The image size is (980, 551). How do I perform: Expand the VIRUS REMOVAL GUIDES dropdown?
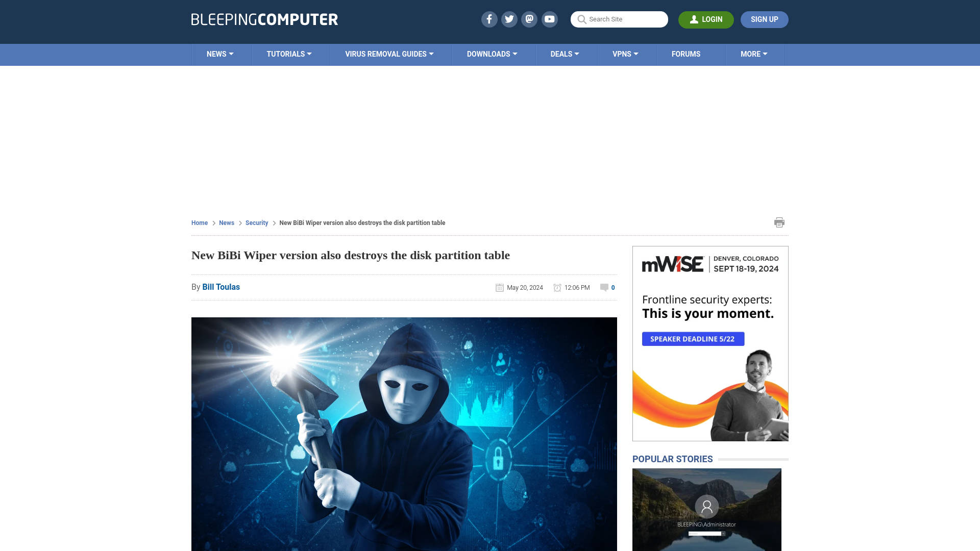point(389,54)
